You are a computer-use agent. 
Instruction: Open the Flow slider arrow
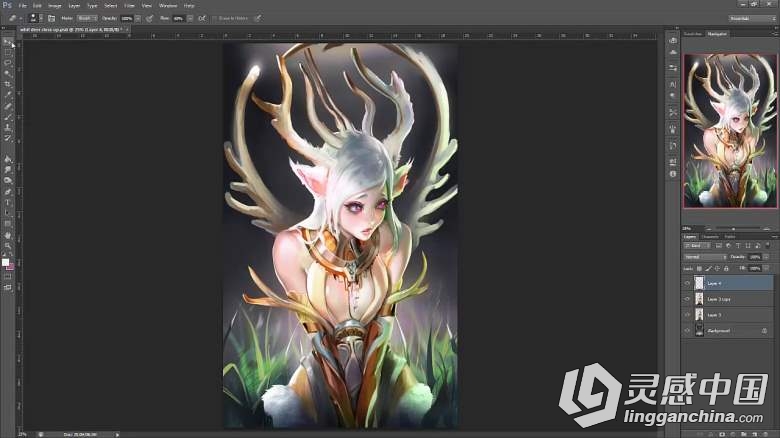190,18
